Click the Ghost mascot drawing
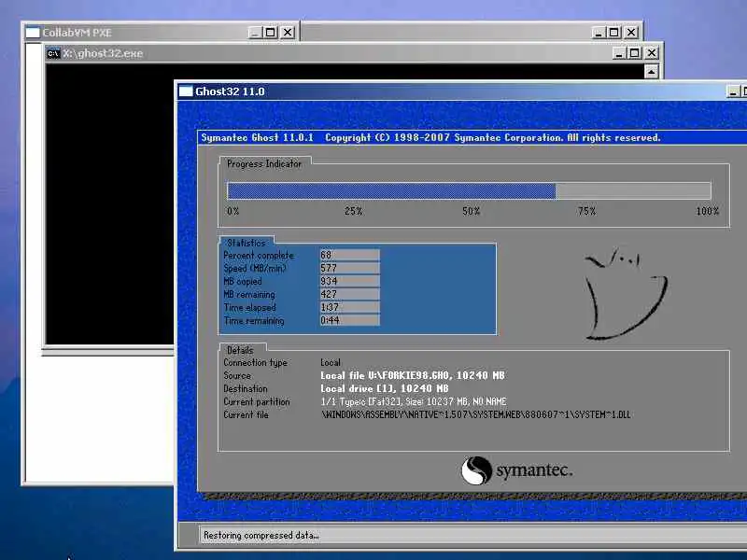 pos(626,293)
